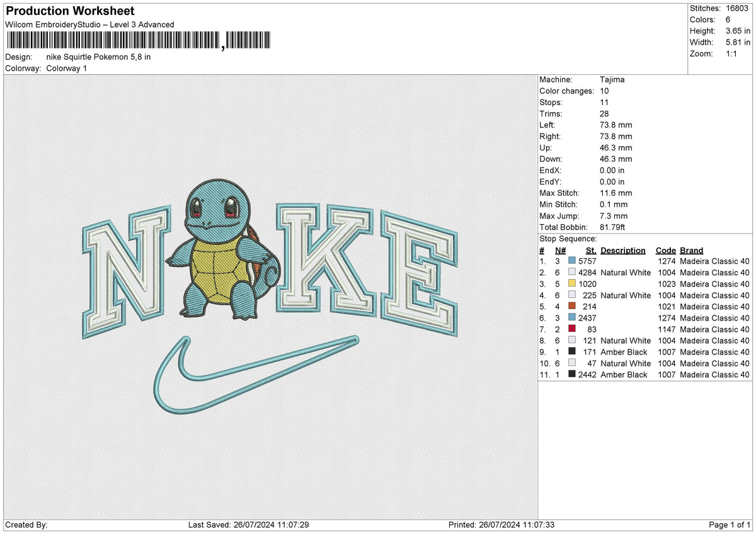Click the 'Production Worksheet' title

(x=70, y=11)
